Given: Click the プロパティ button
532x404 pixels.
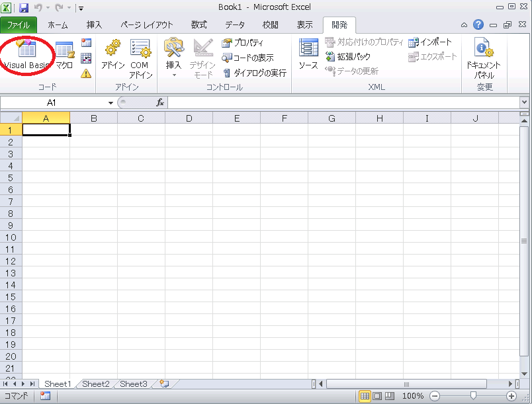Looking at the screenshot, I should pos(242,43).
